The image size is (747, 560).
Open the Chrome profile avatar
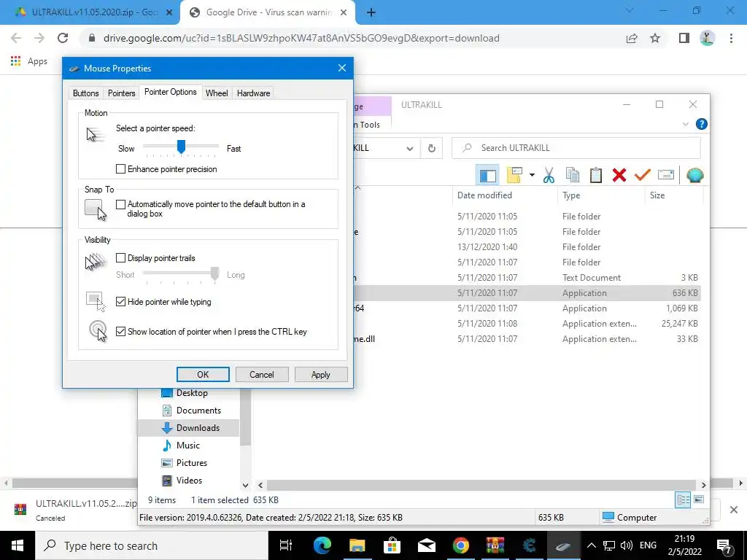point(708,38)
